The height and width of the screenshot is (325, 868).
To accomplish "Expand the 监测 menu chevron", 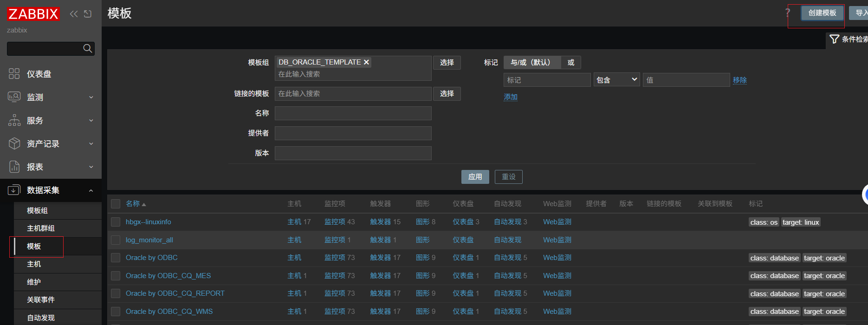I will [91, 97].
